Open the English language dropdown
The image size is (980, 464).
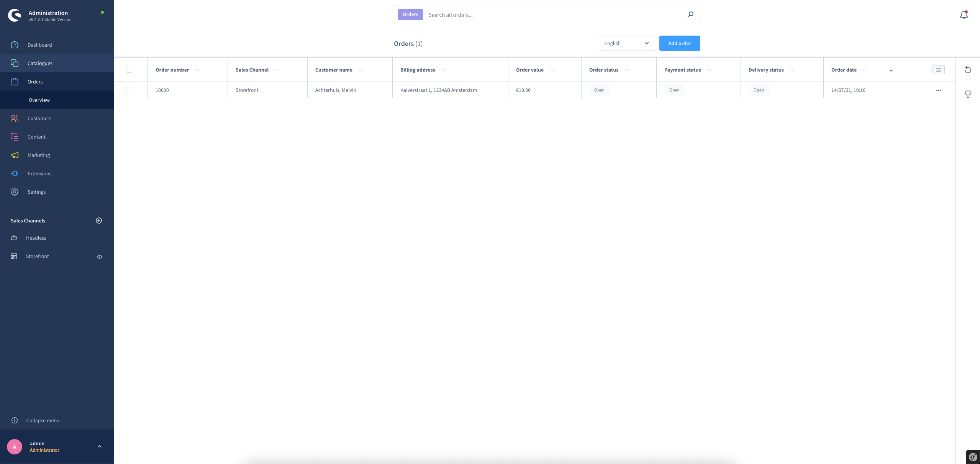pos(627,43)
